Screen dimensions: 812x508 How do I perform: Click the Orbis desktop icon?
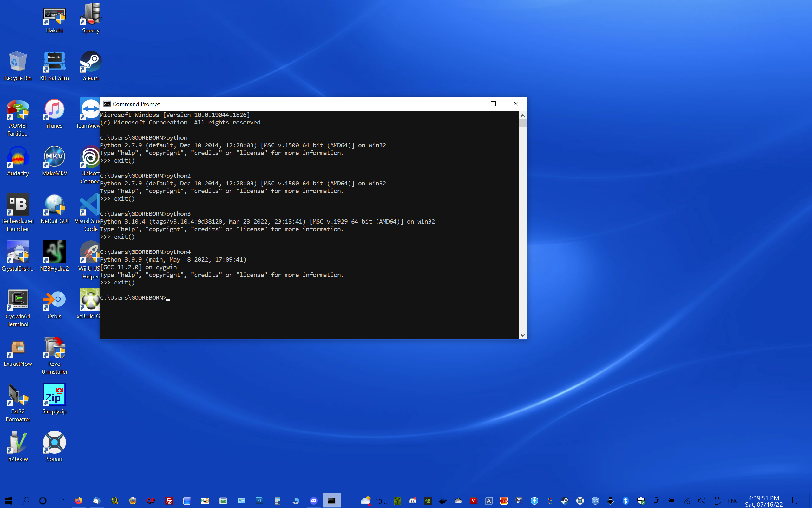(54, 304)
